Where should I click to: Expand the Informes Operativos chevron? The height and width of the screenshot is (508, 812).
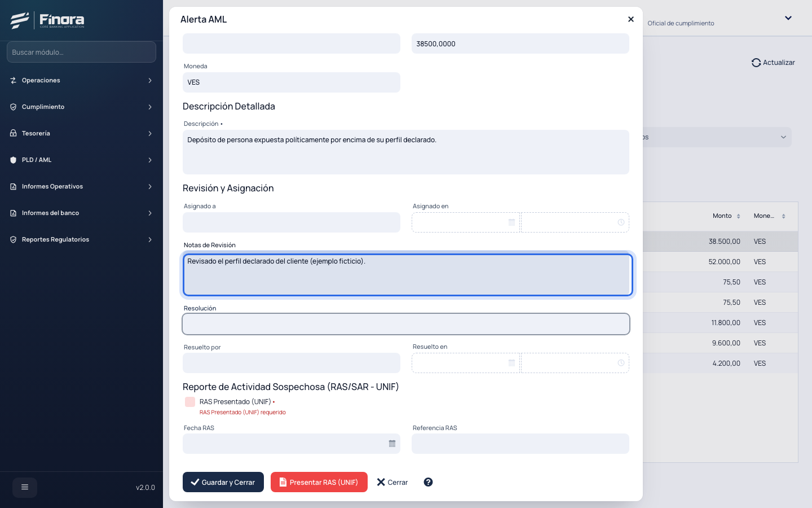pos(150,186)
